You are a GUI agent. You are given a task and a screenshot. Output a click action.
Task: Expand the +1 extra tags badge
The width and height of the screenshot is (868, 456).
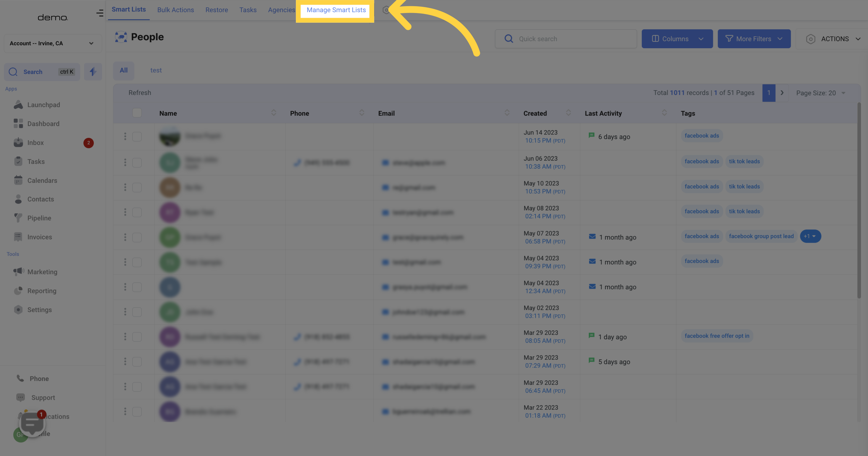810,236
